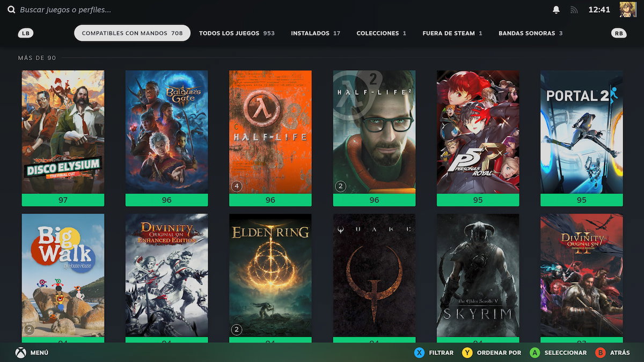Click badge number 2 on Elden Ring cover

click(x=237, y=329)
